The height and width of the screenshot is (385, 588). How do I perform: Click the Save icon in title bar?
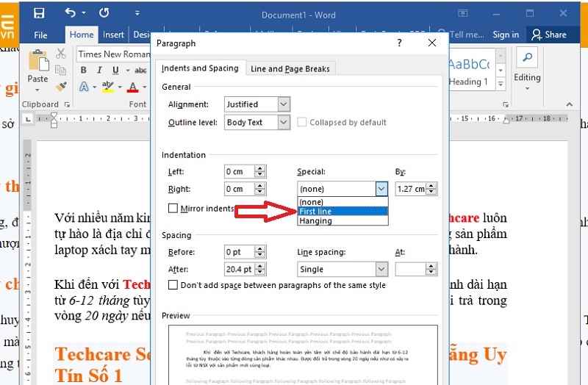coord(39,13)
